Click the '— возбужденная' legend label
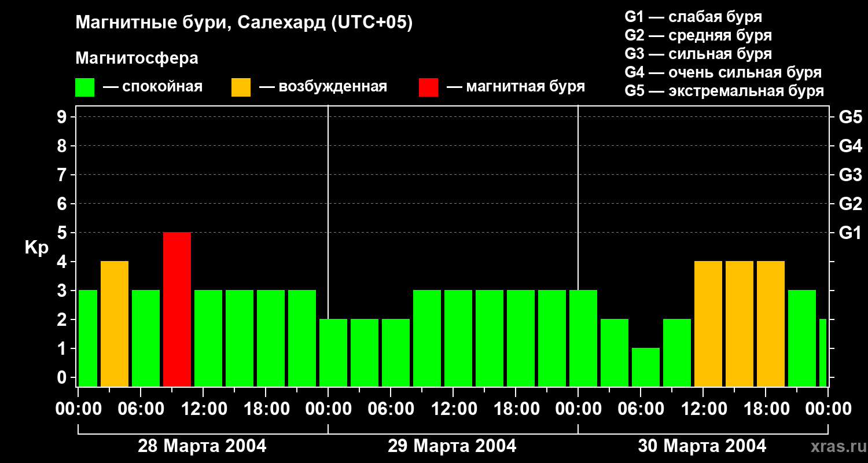Viewport: 868px width, 463px height. tap(323, 87)
